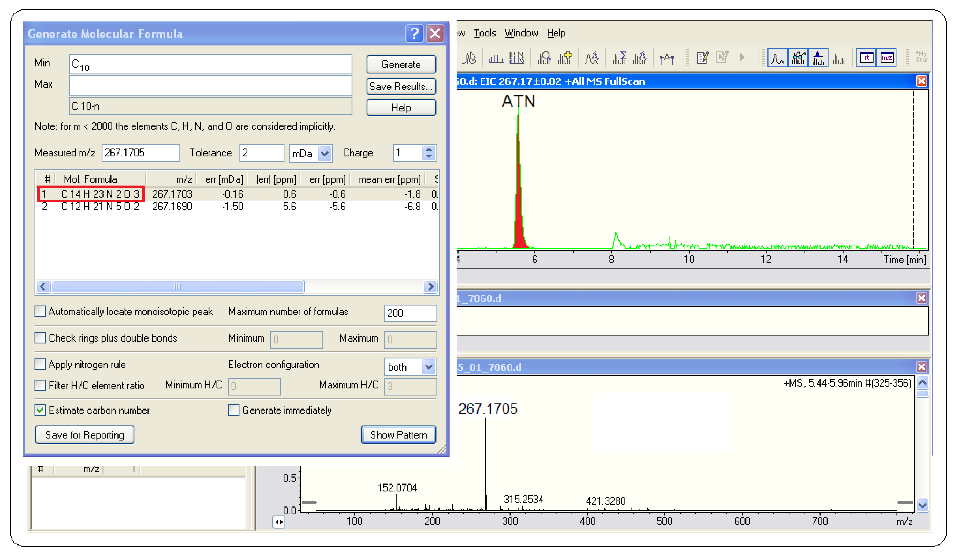Close the 1_7060.d middle panel
This screenshot has width=960, height=560.
click(x=921, y=298)
